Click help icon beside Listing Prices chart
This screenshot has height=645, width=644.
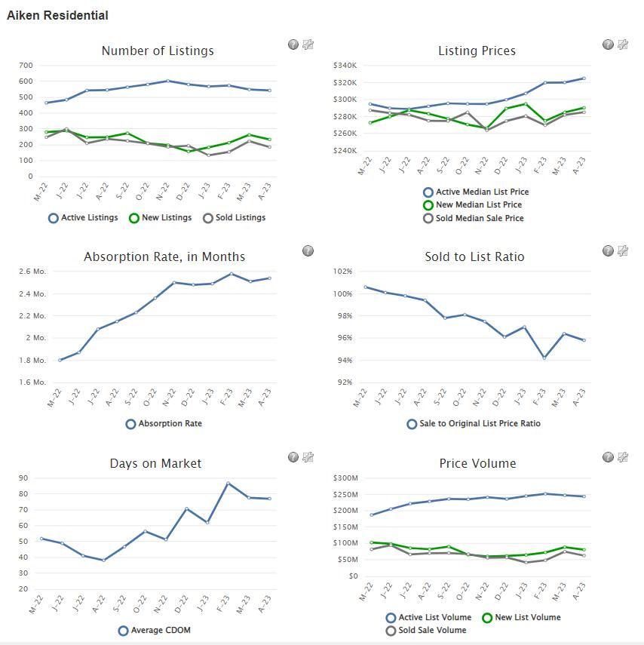click(608, 45)
